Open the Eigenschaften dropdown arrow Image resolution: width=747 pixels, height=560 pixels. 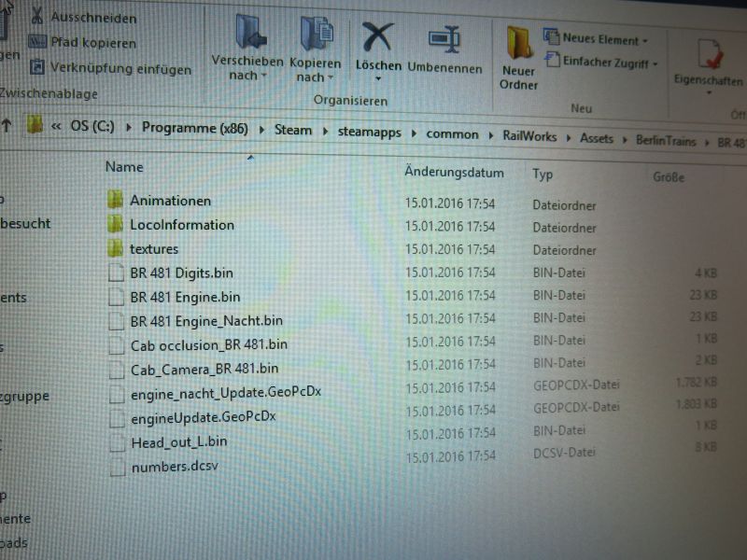709,92
